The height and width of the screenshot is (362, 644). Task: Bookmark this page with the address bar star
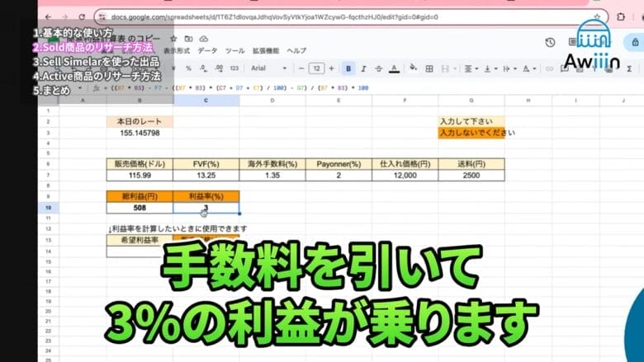597,17
